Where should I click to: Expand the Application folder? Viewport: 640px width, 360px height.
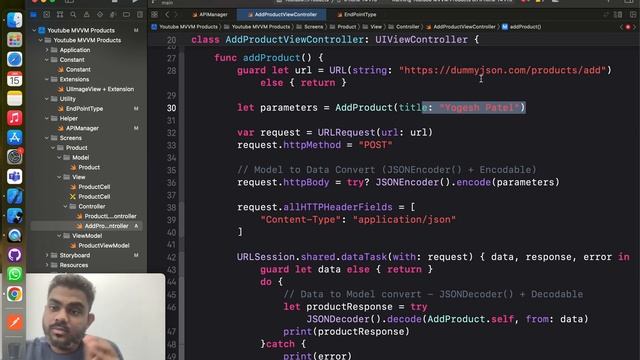(47, 50)
